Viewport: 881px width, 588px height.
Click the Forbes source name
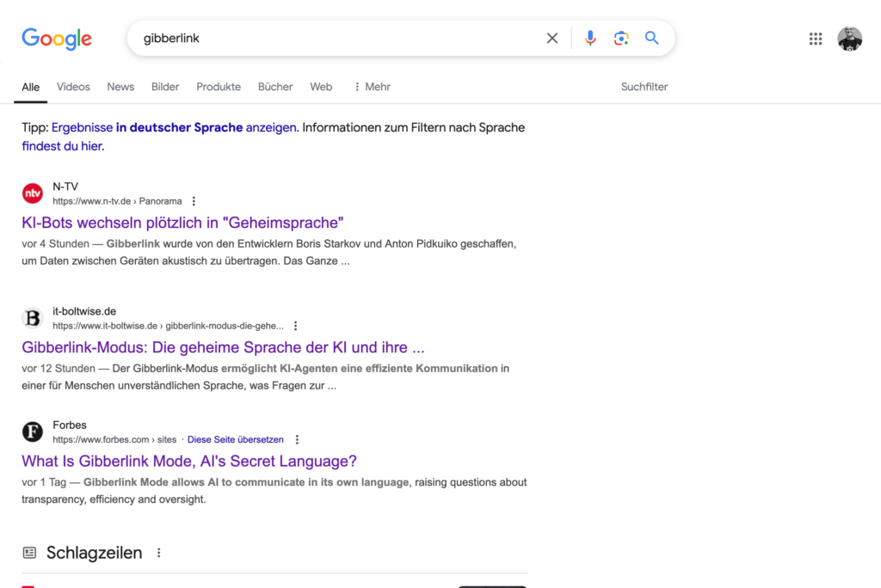coord(70,426)
